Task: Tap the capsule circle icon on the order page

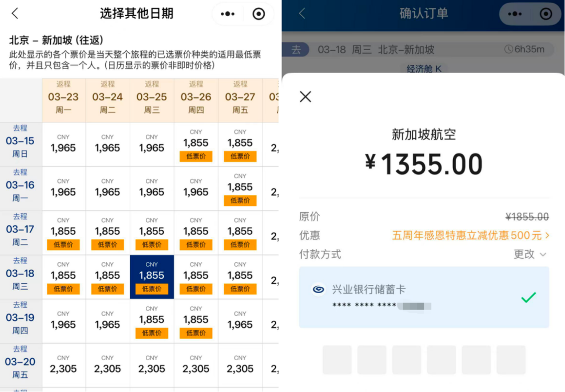Action: tap(546, 14)
